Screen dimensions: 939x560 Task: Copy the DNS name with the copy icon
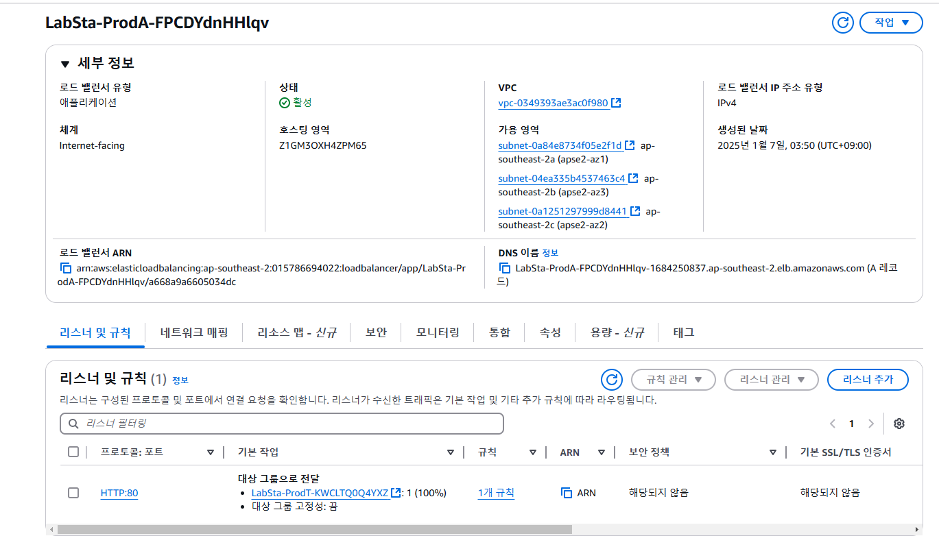[504, 269]
